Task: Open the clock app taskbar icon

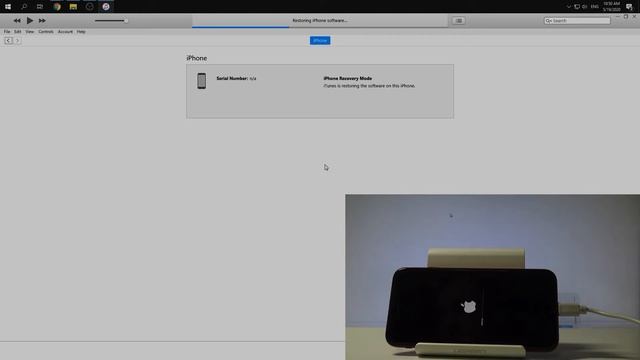Action: (89, 7)
